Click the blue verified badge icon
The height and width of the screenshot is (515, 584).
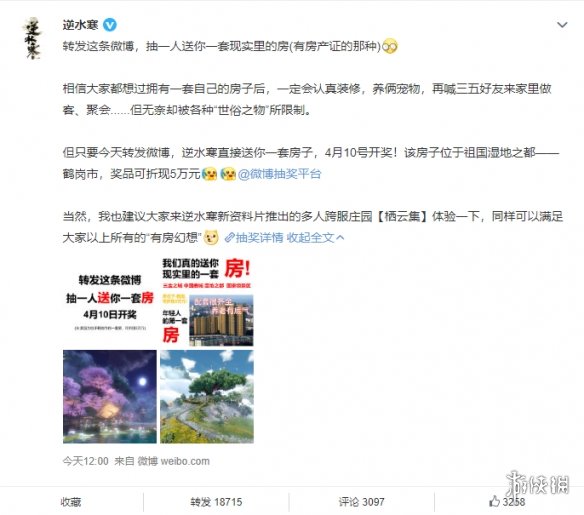tap(110, 25)
